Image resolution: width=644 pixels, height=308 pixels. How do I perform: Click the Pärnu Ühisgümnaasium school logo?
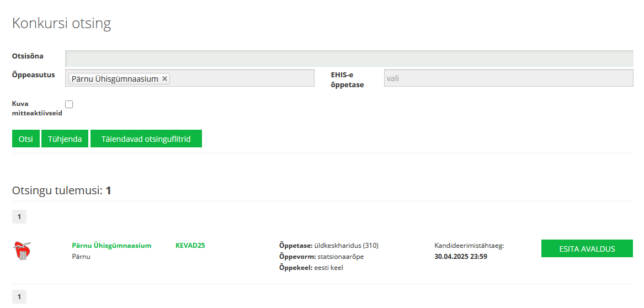click(x=22, y=251)
